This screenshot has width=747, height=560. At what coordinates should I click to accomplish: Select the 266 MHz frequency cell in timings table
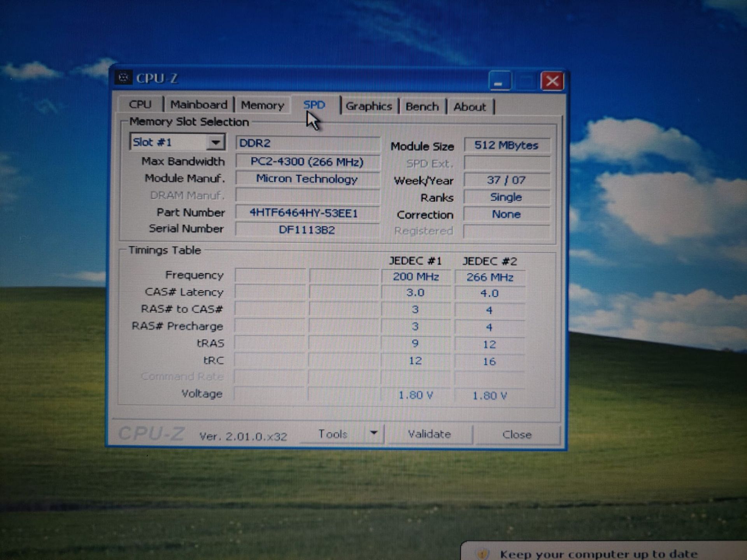point(490,277)
